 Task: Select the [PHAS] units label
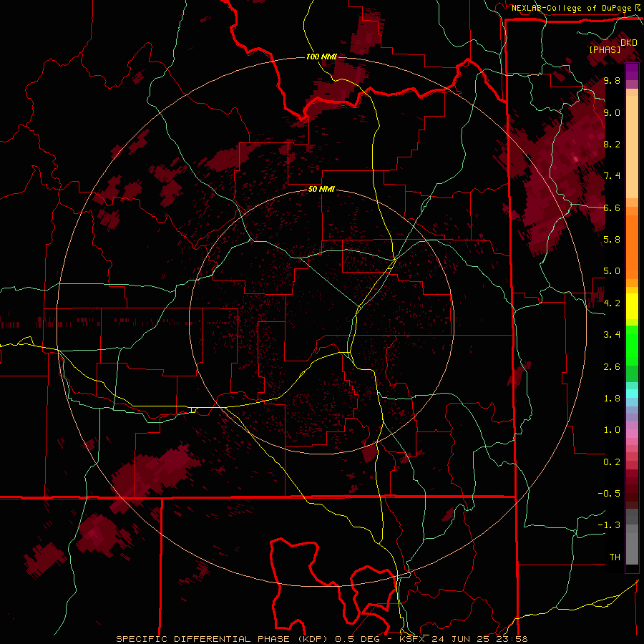pos(605,49)
